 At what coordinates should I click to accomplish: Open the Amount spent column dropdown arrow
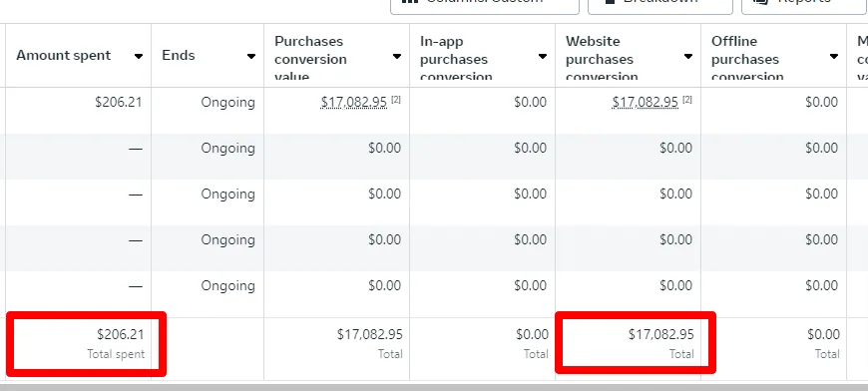139,56
